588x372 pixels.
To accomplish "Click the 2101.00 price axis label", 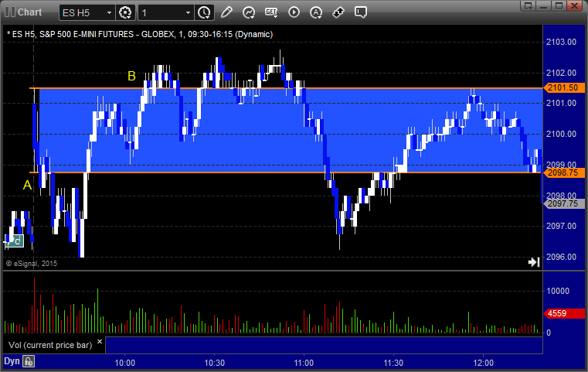I will (561, 103).
